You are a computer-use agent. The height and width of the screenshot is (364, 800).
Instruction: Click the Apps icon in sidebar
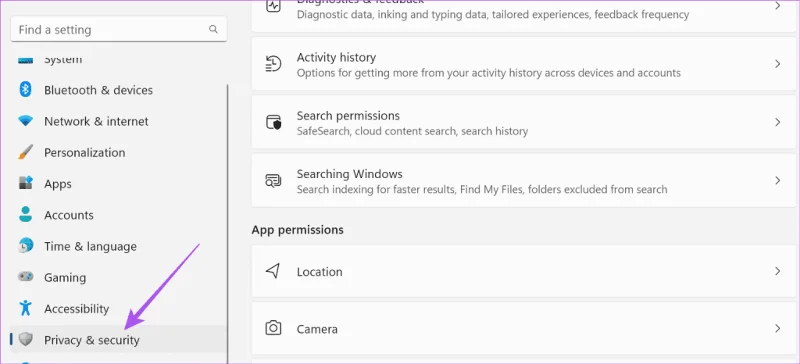(26, 183)
